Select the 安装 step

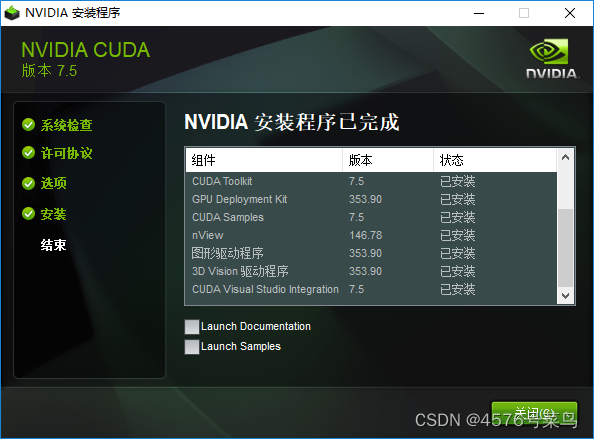[53, 214]
